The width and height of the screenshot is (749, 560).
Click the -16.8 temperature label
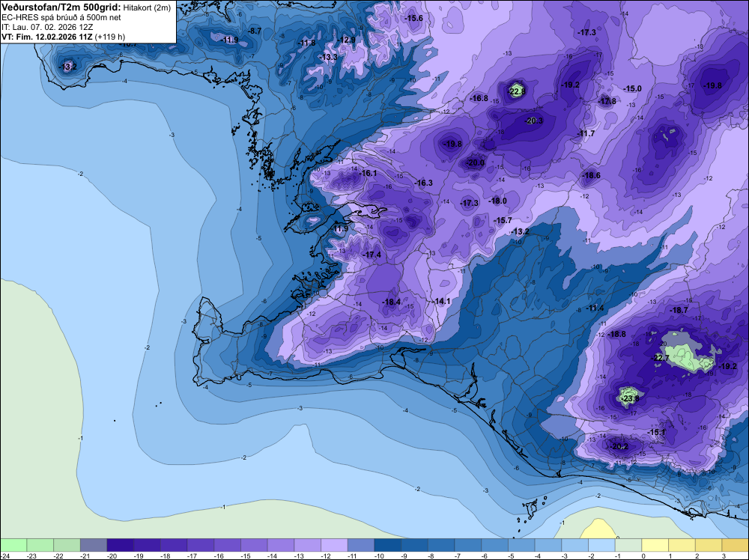pos(479,98)
